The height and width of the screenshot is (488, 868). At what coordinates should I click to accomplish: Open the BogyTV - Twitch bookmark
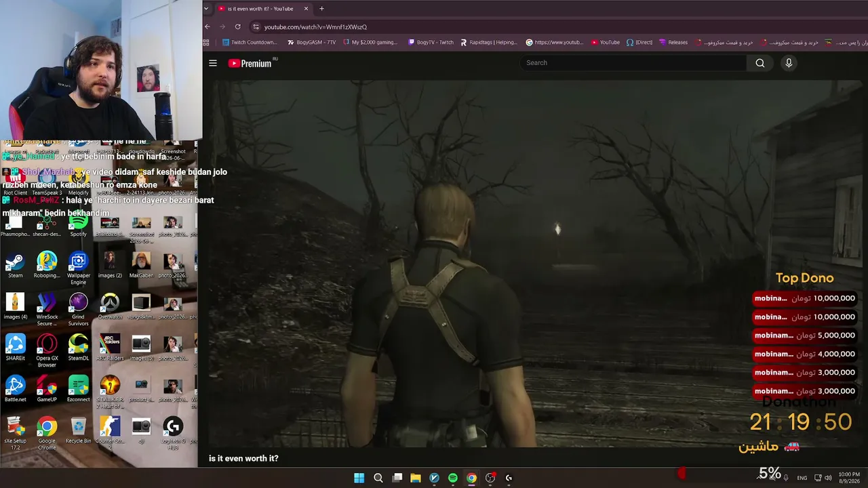(431, 43)
